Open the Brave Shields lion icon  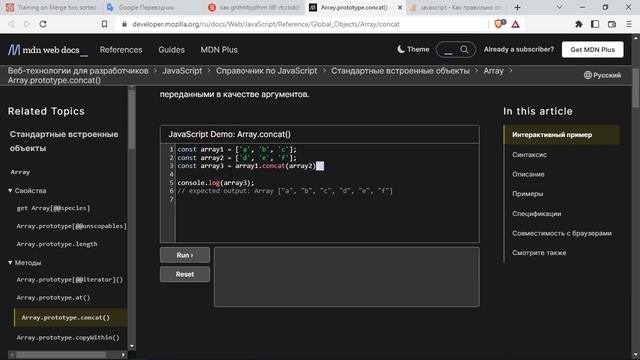[x=499, y=24]
